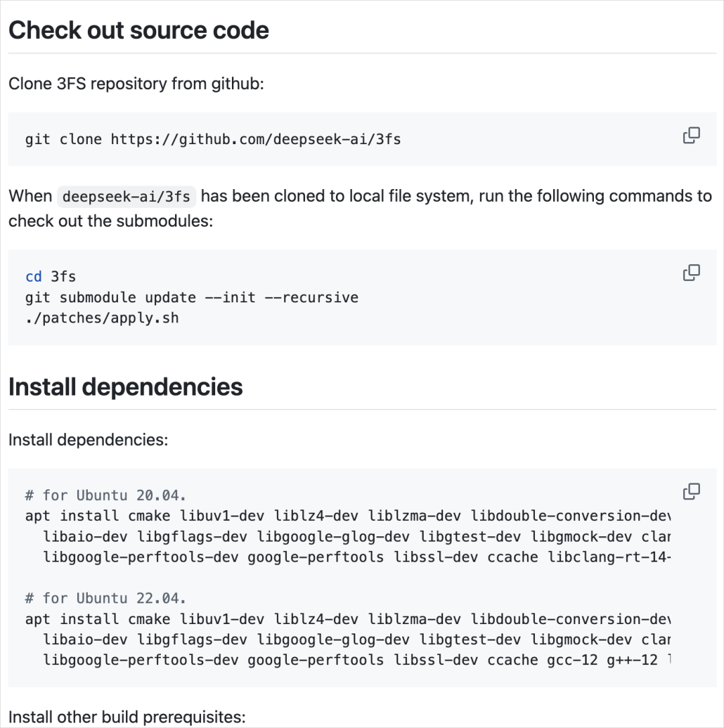Viewport: 724px width, 728px height.
Task: Click the './patches/apply.sh' line
Action: point(102,318)
